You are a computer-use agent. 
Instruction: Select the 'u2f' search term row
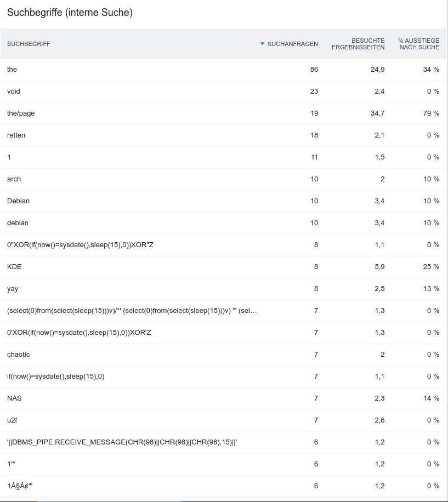pyautogui.click(x=13, y=420)
